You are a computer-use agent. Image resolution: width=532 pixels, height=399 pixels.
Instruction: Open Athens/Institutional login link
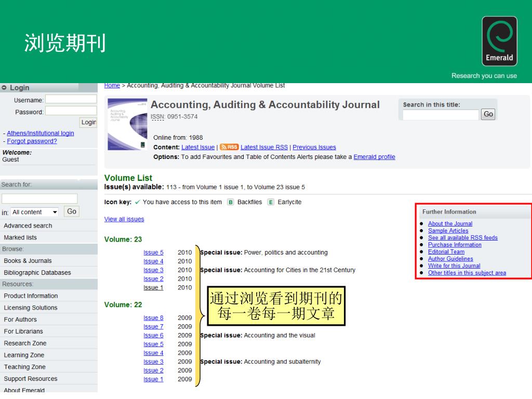click(41, 134)
